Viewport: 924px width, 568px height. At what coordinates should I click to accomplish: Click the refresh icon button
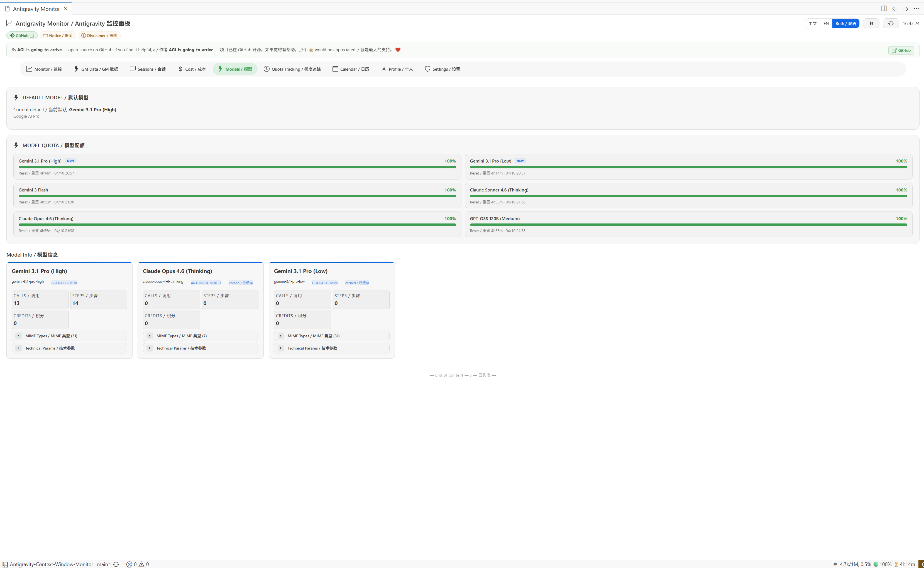[891, 23]
